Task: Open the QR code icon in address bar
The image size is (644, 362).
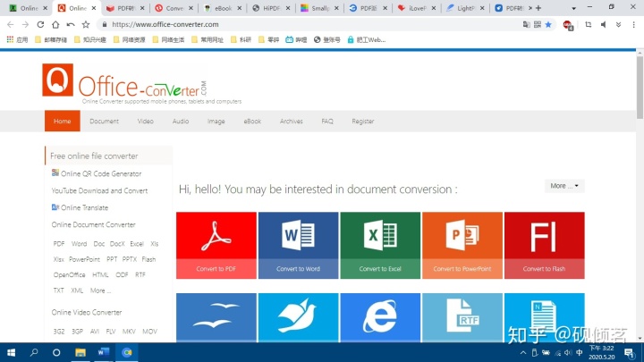Action: point(538,25)
